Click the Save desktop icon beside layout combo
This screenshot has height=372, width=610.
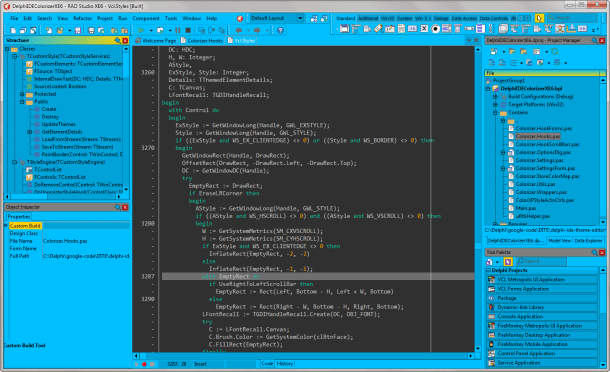click(x=314, y=18)
